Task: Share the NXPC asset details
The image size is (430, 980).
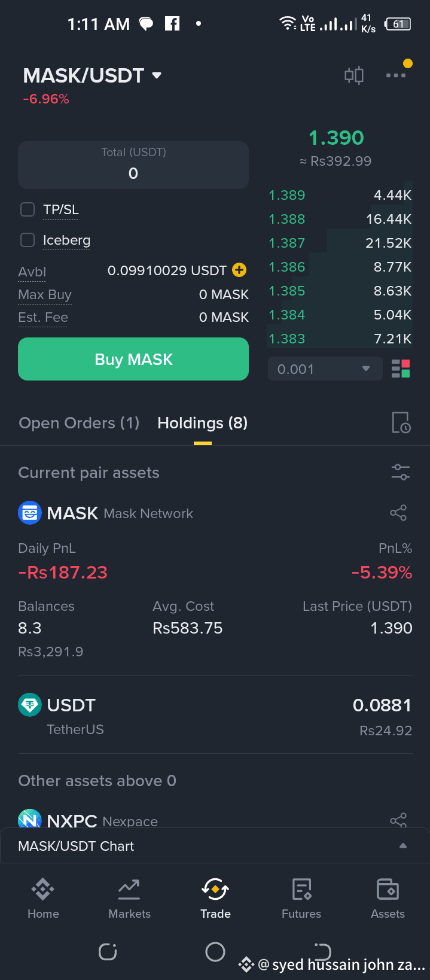Action: pos(398,820)
